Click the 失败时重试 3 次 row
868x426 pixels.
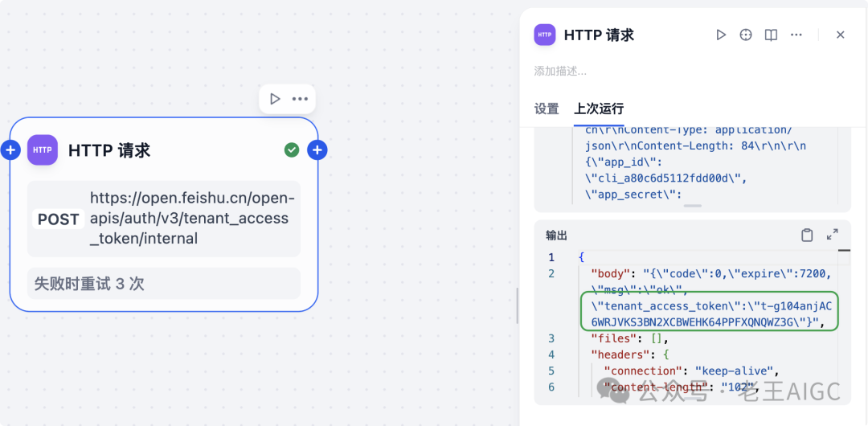(164, 284)
